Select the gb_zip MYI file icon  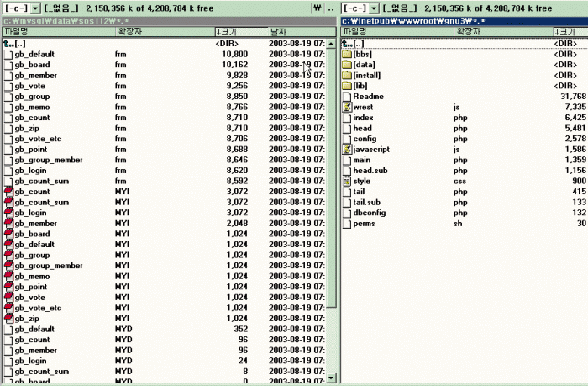(x=9, y=319)
